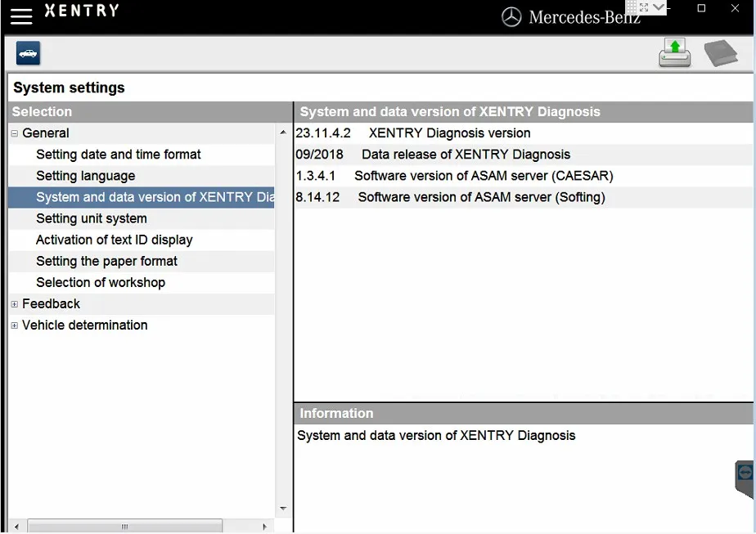The image size is (756, 534).
Task: Select System and data version of XENTRY
Action: tap(141, 197)
